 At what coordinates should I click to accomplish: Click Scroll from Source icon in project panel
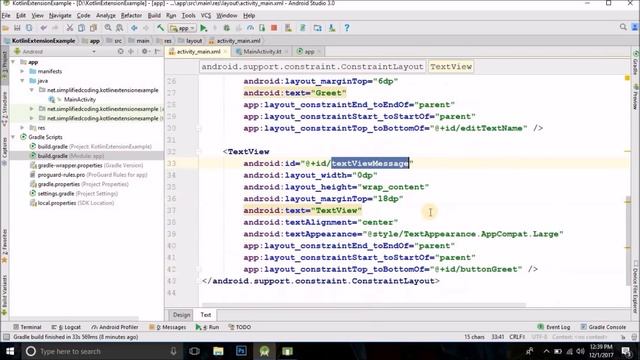point(120,51)
